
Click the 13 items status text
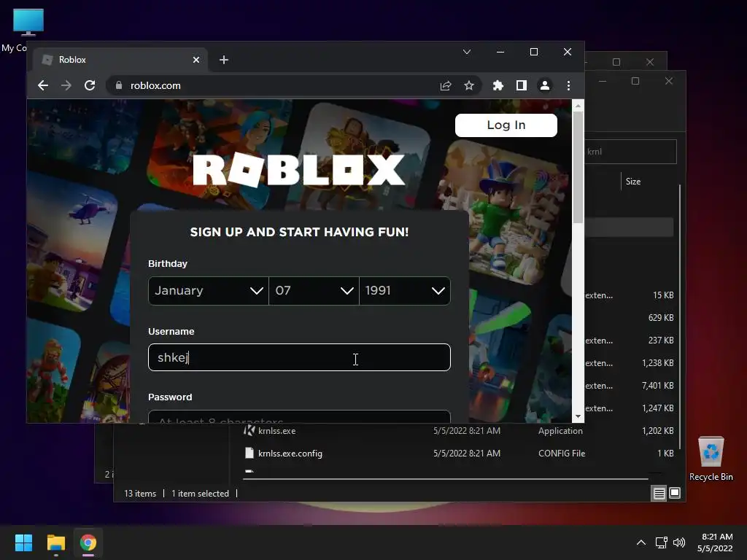point(140,494)
